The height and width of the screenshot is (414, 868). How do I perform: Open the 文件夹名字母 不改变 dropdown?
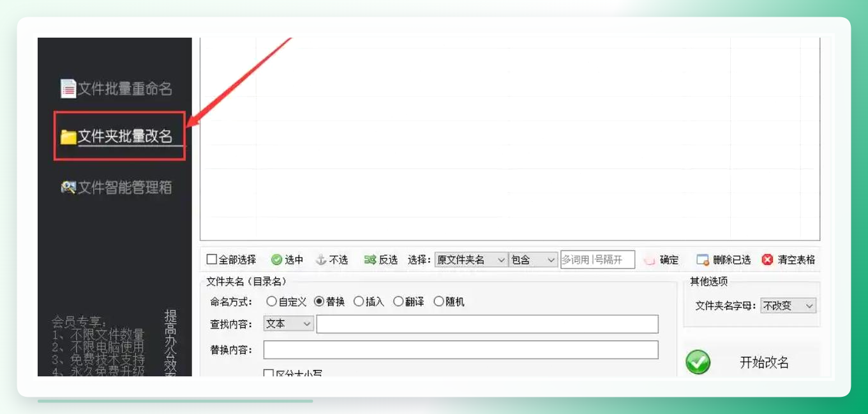pos(788,306)
